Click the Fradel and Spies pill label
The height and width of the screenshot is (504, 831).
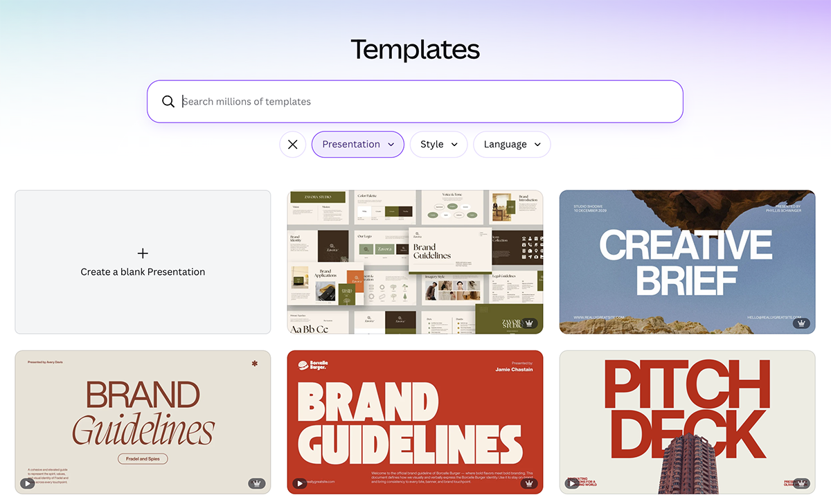(x=143, y=458)
